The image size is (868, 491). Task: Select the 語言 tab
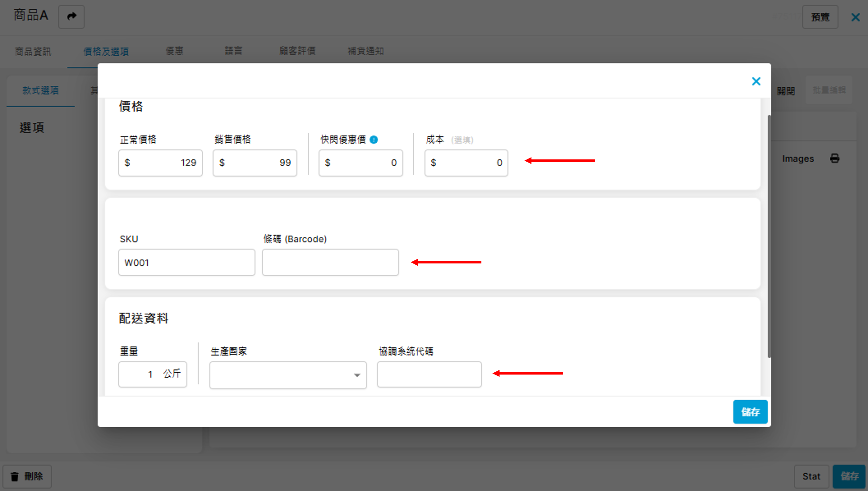(233, 51)
